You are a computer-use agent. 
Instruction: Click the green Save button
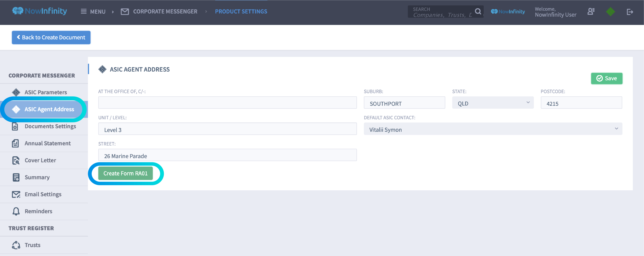(607, 78)
